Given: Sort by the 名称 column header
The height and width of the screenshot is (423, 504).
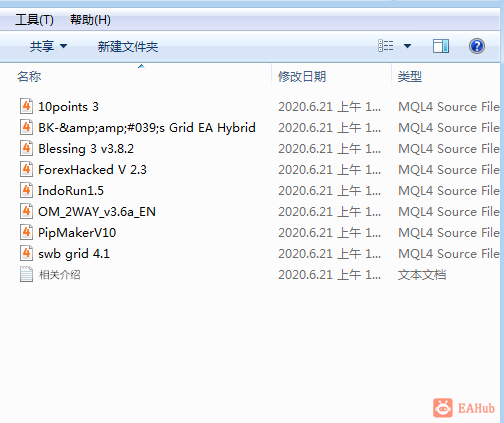Looking at the screenshot, I should click(x=29, y=77).
